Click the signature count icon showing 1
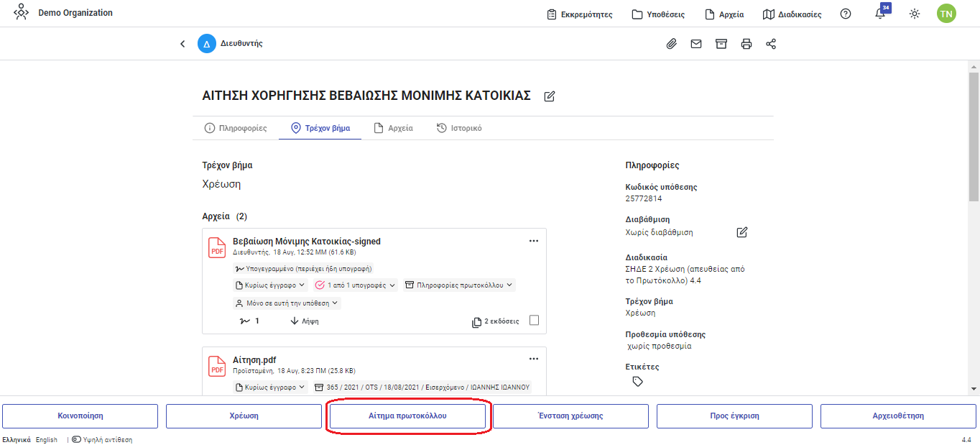Screen dimensions: 980x445 click(249, 321)
